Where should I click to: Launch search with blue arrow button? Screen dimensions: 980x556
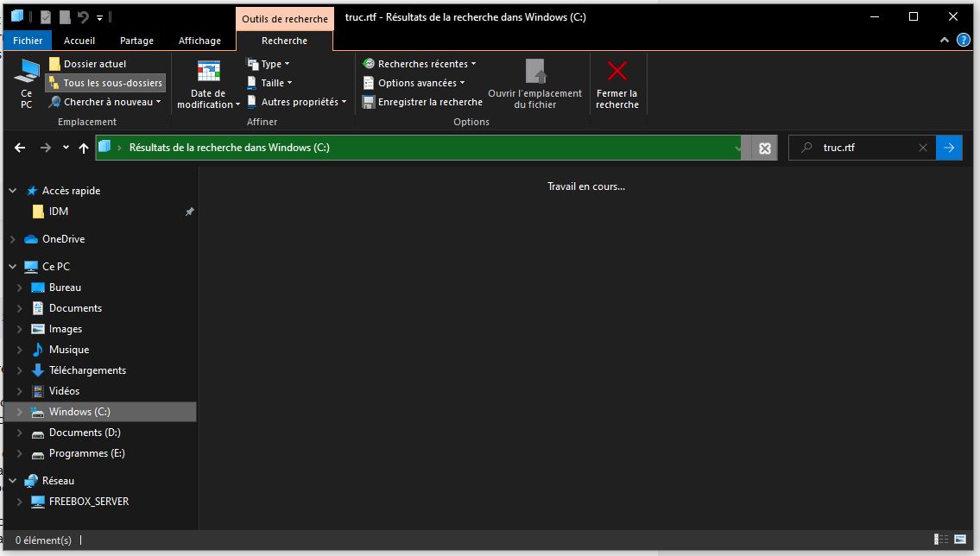coord(949,148)
